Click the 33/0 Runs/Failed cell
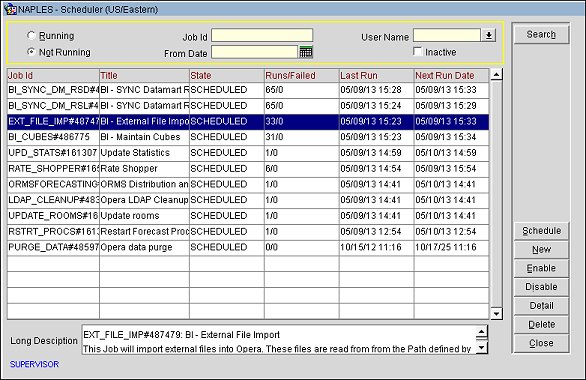This screenshot has width=586, height=380. coord(302,121)
